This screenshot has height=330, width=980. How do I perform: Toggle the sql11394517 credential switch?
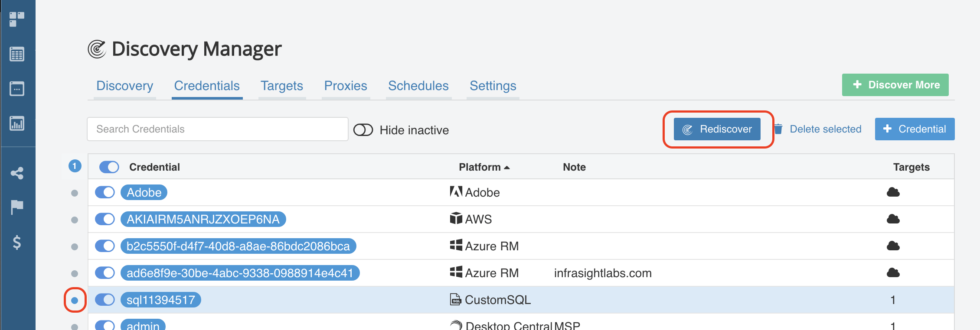(x=105, y=300)
